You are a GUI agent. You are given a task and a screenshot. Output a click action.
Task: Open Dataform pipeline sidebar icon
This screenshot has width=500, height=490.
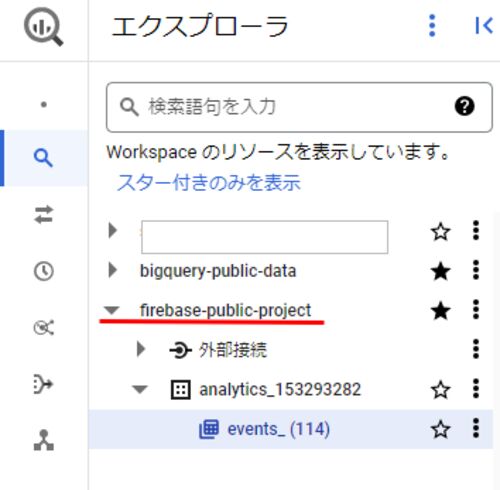(x=43, y=384)
